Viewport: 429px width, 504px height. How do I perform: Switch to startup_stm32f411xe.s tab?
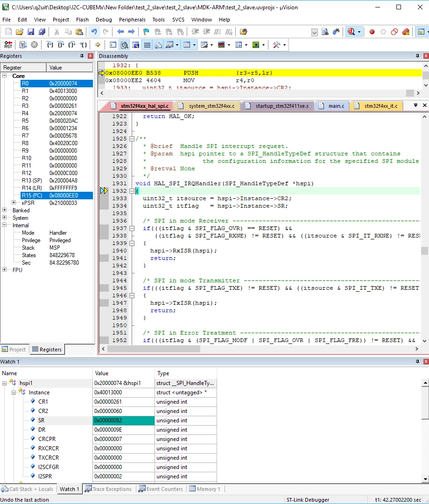point(278,106)
